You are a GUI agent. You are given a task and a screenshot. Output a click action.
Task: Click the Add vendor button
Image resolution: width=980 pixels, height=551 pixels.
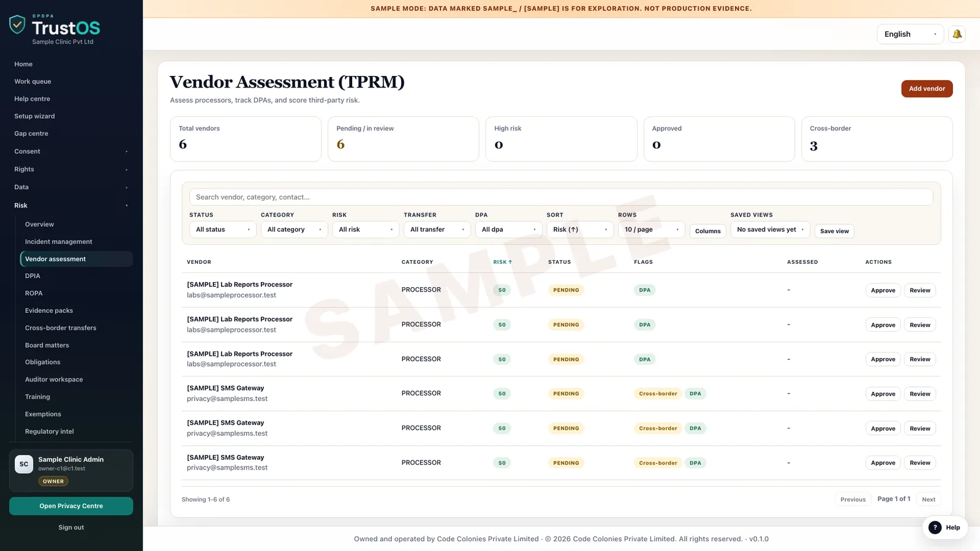pos(927,89)
